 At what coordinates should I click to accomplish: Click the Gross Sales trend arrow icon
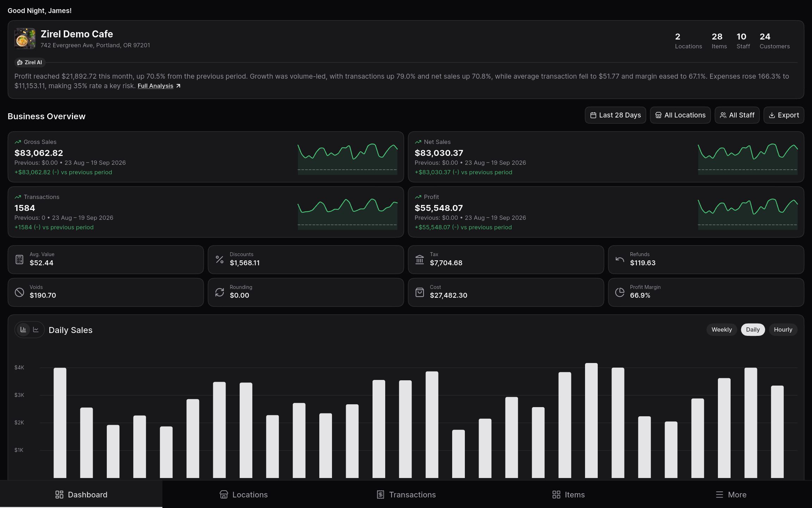point(18,142)
